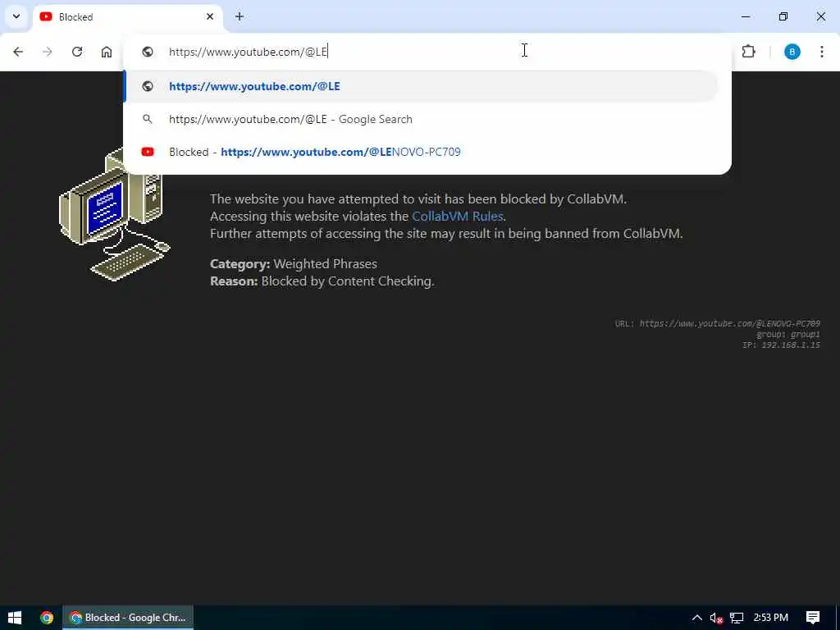Viewport: 840px width, 630px height.
Task: Select the @LENOVO-PC709 Blocked suggestion
Action: (421, 152)
